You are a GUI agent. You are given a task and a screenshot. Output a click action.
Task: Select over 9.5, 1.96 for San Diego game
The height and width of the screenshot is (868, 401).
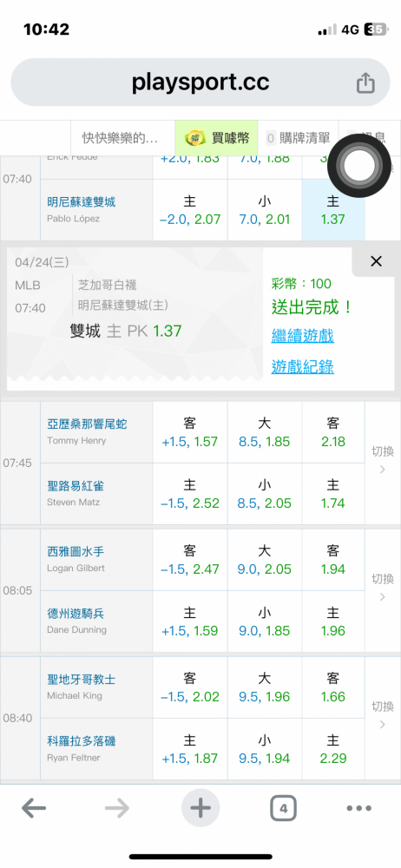[x=265, y=687]
